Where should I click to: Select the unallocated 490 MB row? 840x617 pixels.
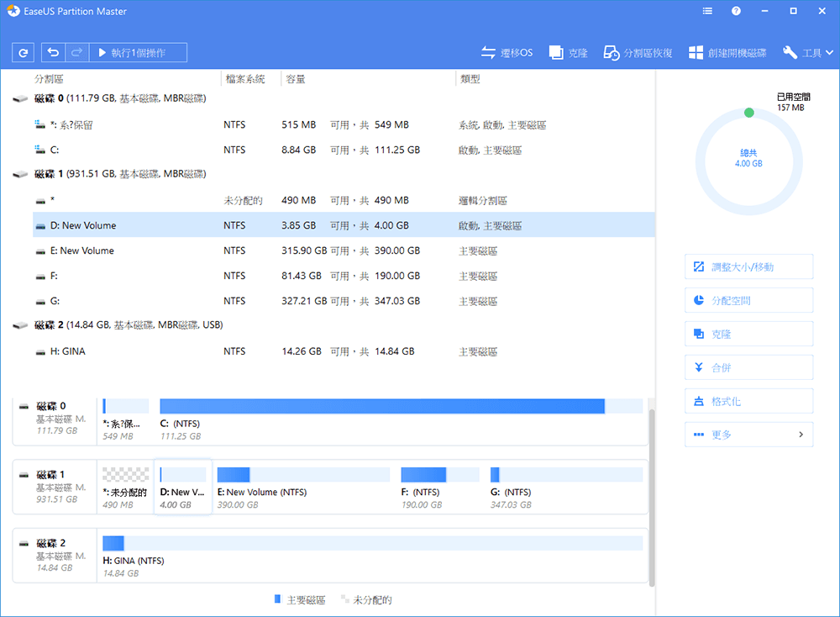[x=344, y=201]
